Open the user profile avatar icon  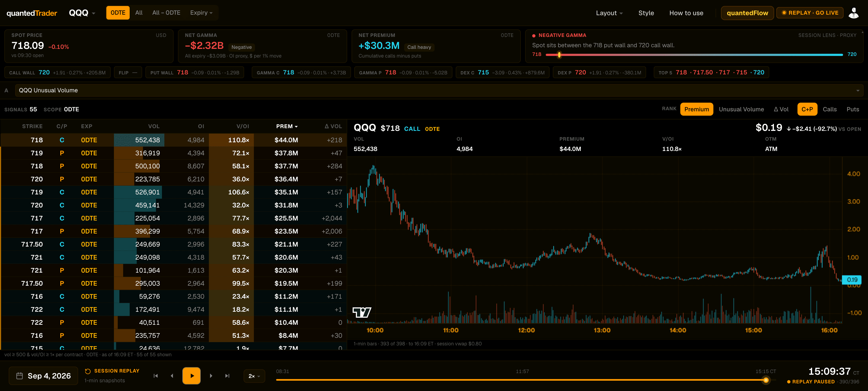point(853,13)
